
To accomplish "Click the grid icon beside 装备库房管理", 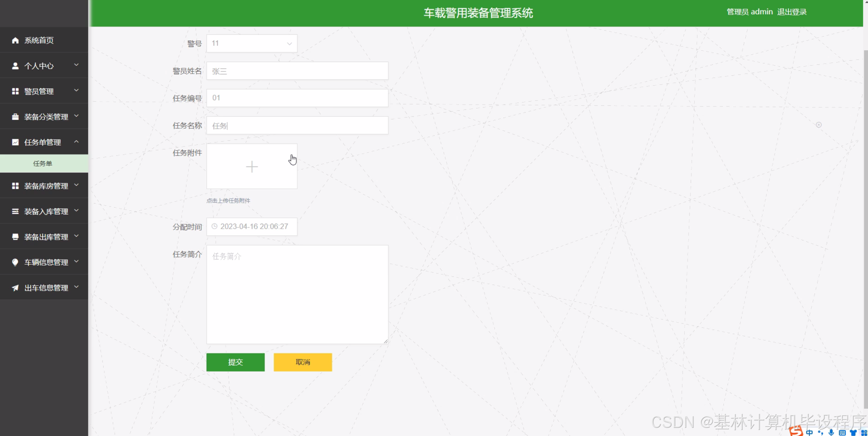I will [x=15, y=186].
